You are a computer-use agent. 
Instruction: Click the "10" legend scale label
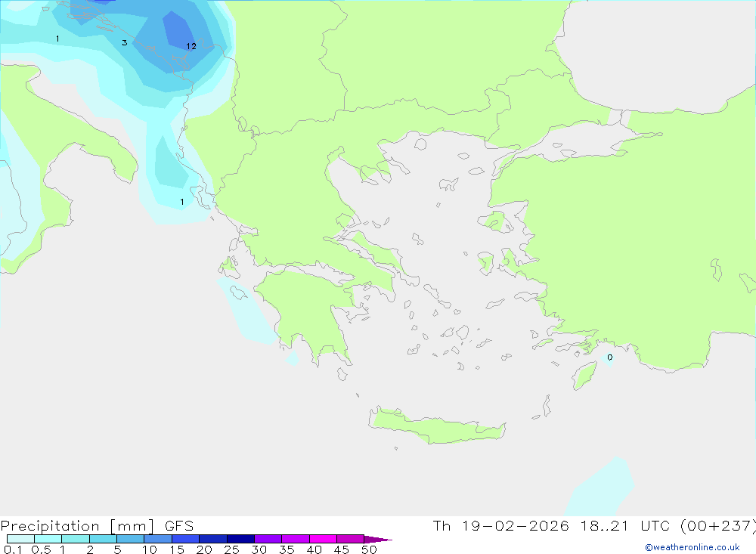[150, 549]
